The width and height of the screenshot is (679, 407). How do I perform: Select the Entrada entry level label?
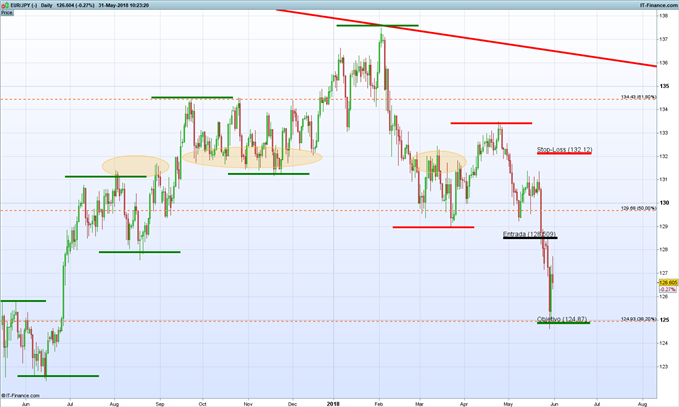click(529, 234)
